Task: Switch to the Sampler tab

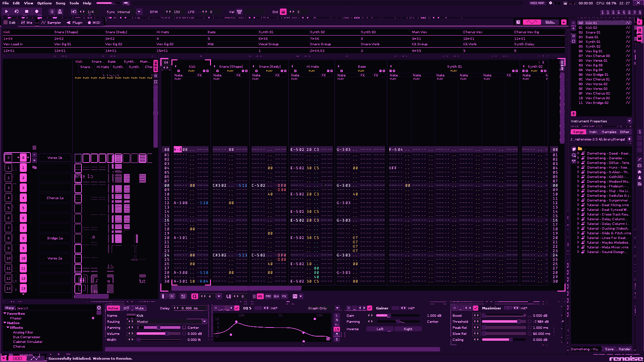Action: click(x=51, y=22)
